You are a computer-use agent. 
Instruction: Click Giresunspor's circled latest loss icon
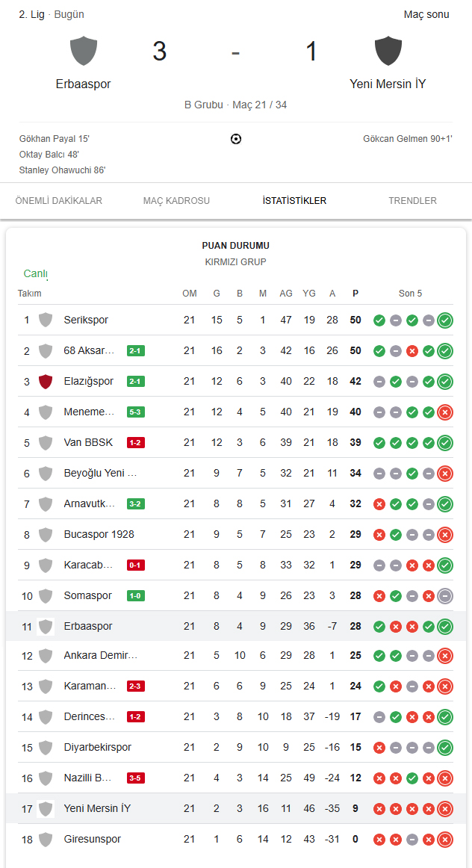pyautogui.click(x=445, y=839)
